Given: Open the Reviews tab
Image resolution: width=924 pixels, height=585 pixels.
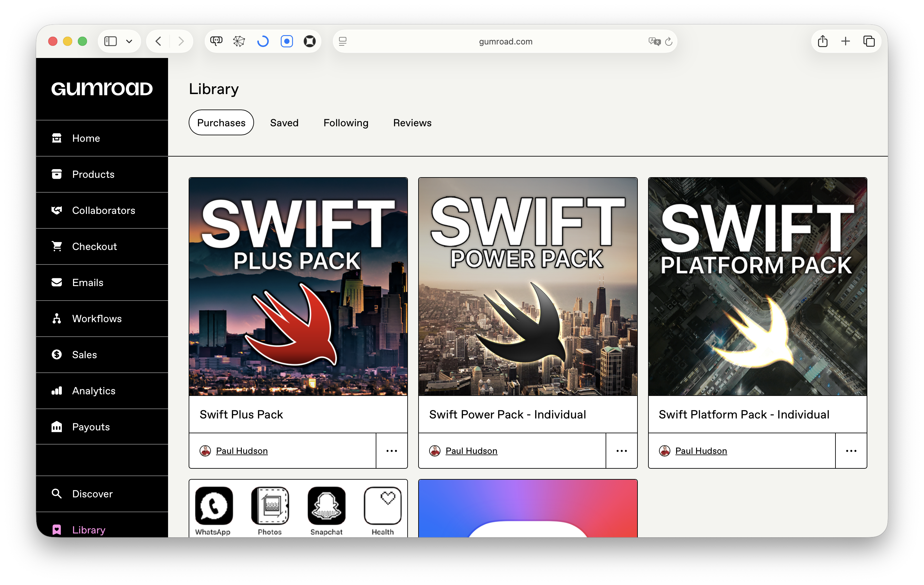Looking at the screenshot, I should pos(412,123).
